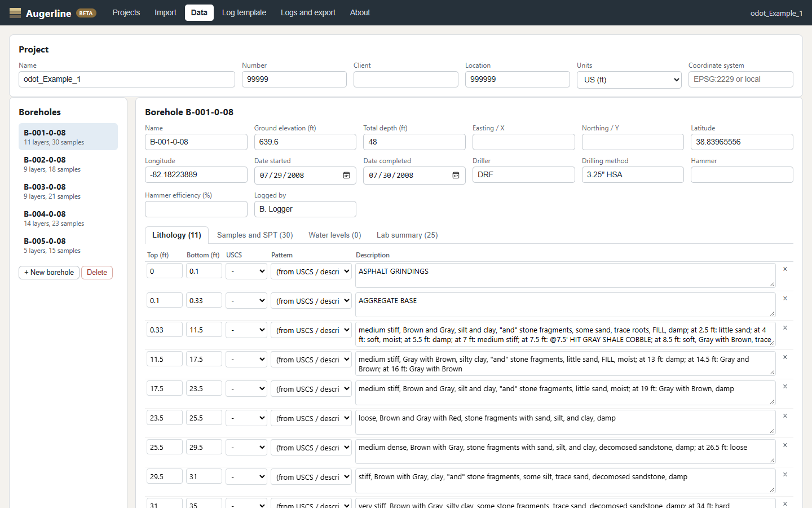Viewport: 812px width, 508px height.
Task: Switch to Lab summary tab
Action: click(x=407, y=235)
